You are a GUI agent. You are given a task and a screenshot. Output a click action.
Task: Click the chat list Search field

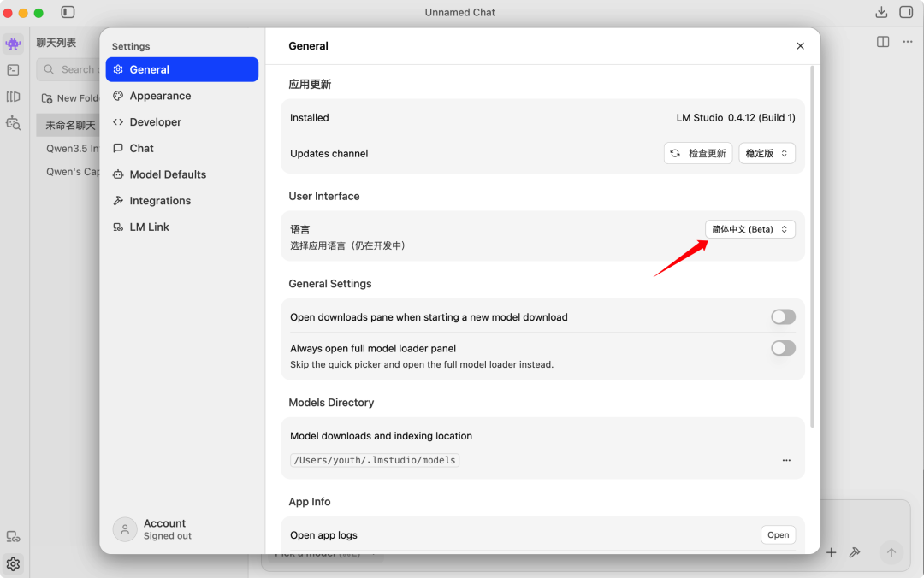(68, 69)
